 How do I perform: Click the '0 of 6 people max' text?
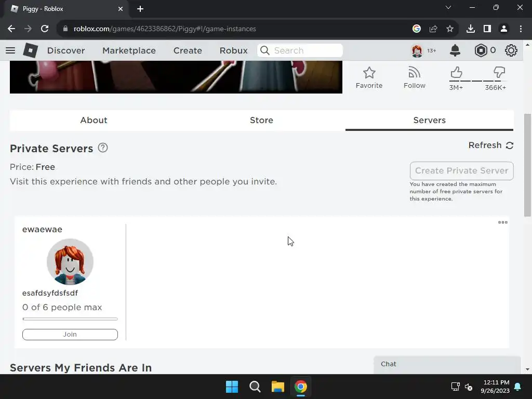(62, 308)
